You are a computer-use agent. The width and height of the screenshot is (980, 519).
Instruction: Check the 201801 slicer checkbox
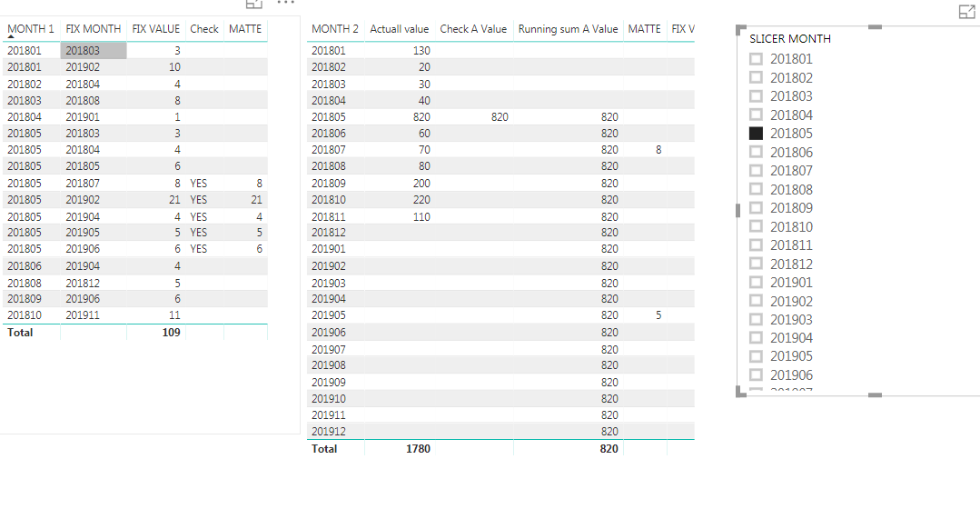point(756,59)
